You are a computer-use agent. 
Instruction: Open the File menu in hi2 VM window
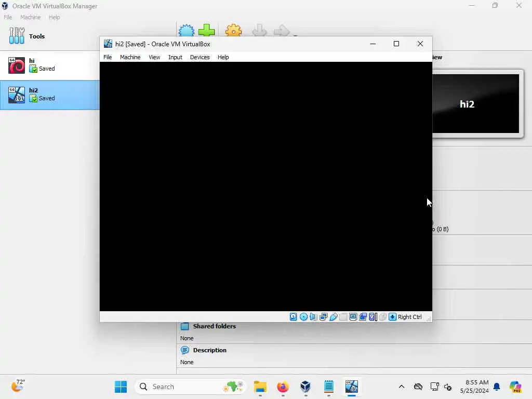click(x=108, y=57)
